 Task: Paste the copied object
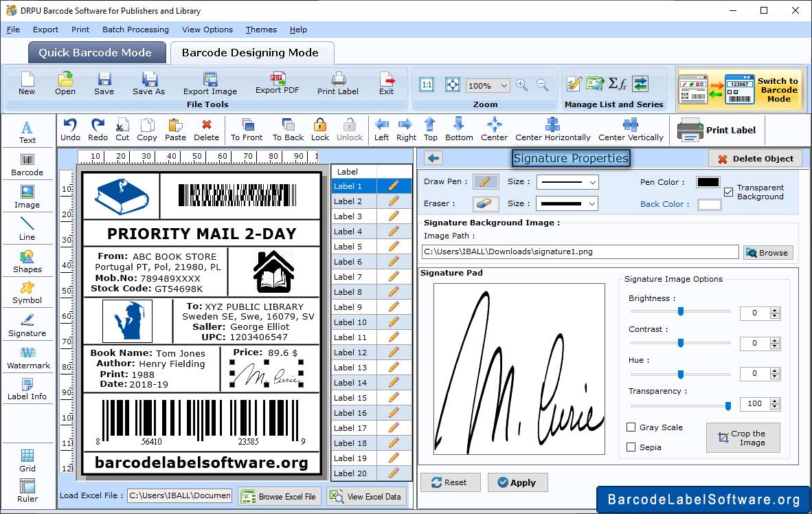[x=176, y=130]
